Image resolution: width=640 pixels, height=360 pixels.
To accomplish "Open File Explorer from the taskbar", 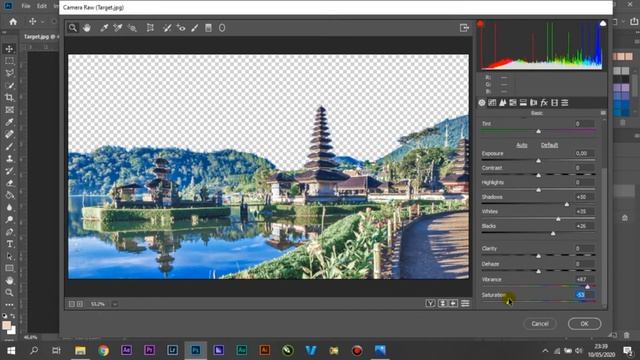I will (80, 350).
